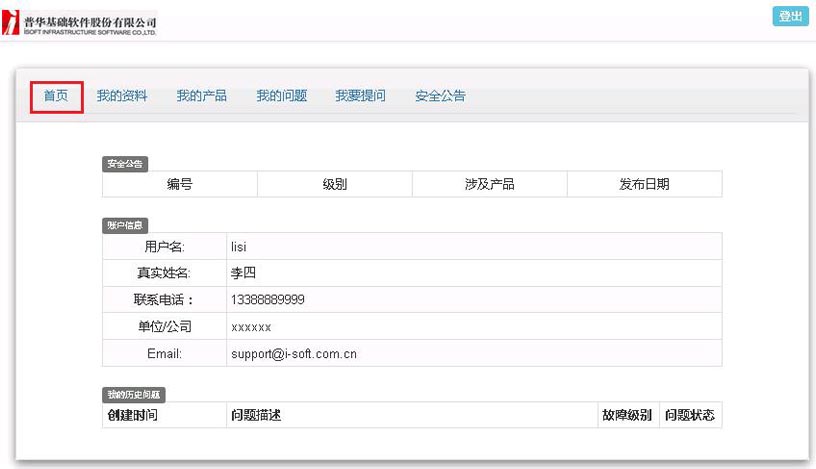This screenshot has height=469, width=816.
Task: Click the 我的历史问题 section label
Action: (x=134, y=395)
